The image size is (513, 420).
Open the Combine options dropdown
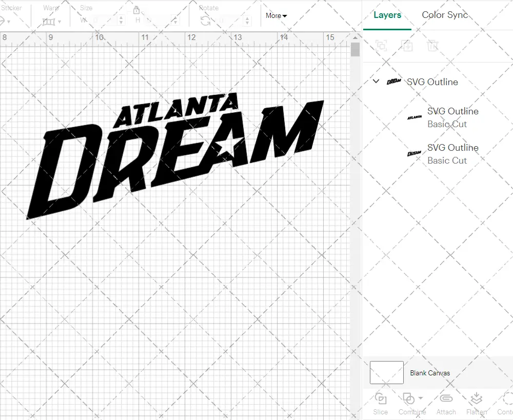coord(421,398)
